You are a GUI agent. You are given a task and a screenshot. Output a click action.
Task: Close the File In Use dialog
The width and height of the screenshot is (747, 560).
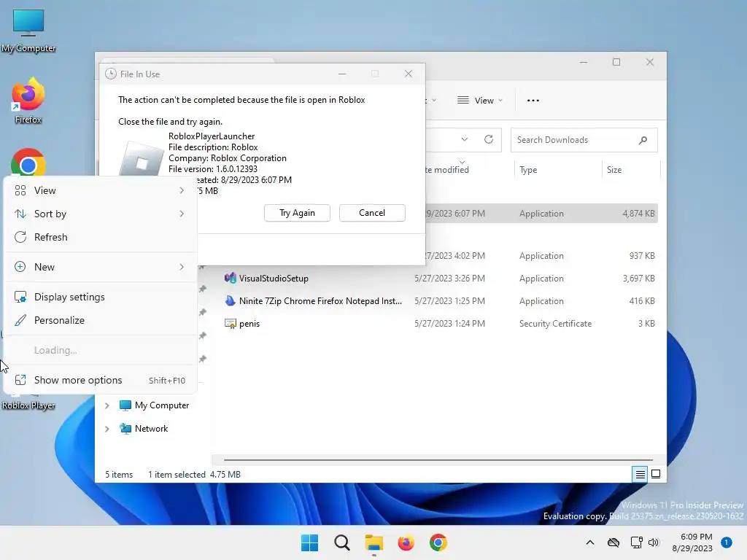409,74
